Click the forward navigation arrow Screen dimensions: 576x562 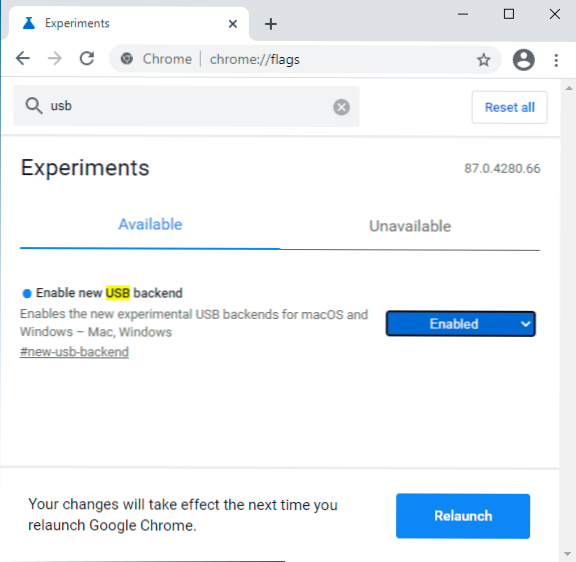(x=55, y=59)
